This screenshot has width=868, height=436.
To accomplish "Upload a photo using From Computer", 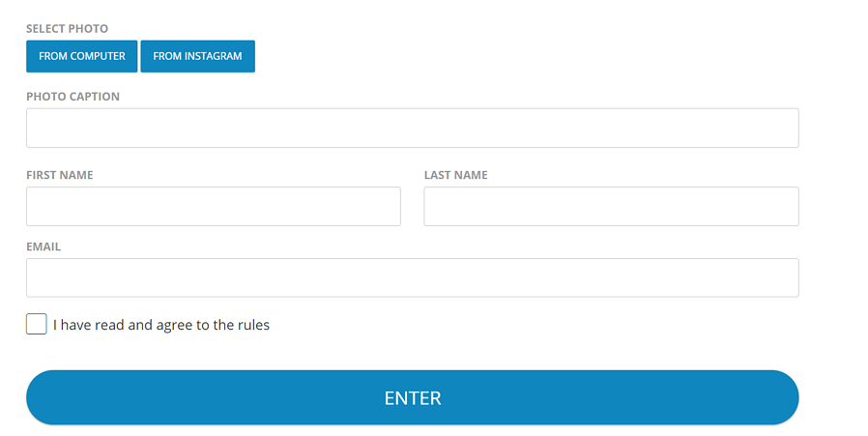I will click(x=82, y=56).
